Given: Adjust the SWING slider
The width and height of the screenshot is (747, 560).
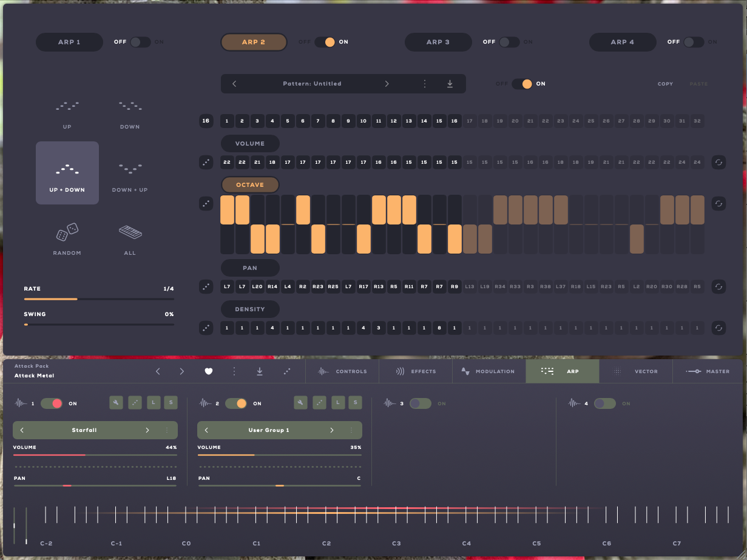Looking at the screenshot, I should [99, 325].
